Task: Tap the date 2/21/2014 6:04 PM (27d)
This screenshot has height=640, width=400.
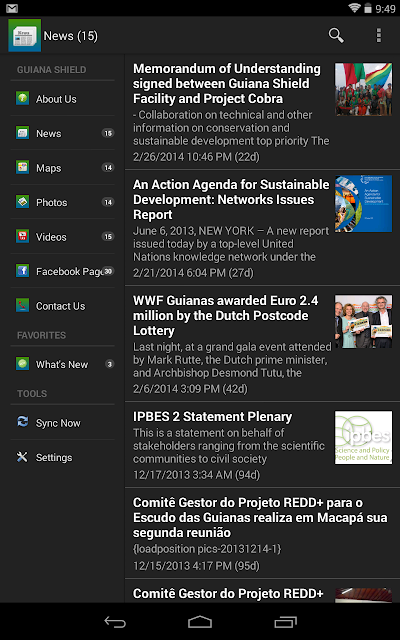Action: point(193,273)
